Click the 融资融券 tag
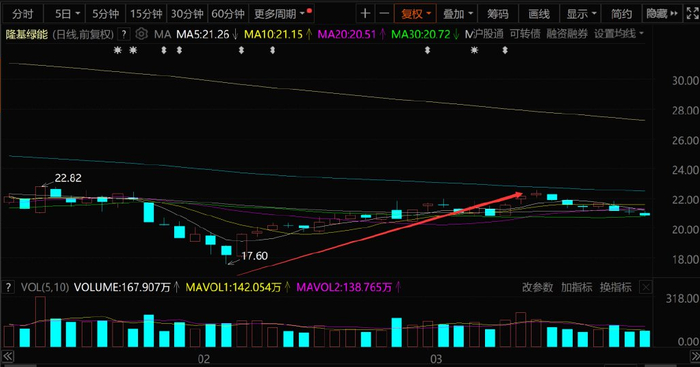This screenshot has height=367, width=700. (x=567, y=34)
